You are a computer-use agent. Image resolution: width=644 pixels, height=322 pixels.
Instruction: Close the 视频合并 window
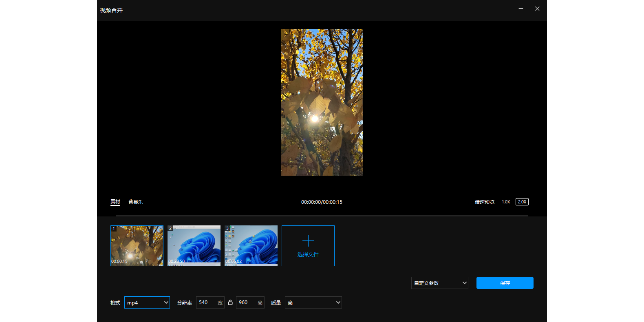(x=537, y=9)
